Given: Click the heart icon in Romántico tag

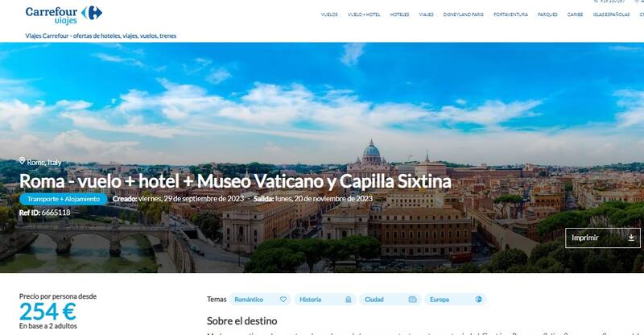Looking at the screenshot, I should (x=283, y=300).
